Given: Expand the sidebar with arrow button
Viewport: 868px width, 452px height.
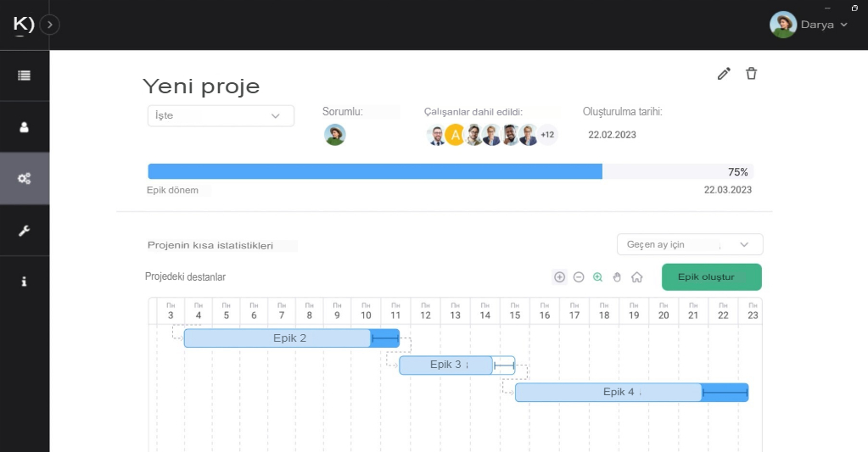Looking at the screenshot, I should [49, 25].
